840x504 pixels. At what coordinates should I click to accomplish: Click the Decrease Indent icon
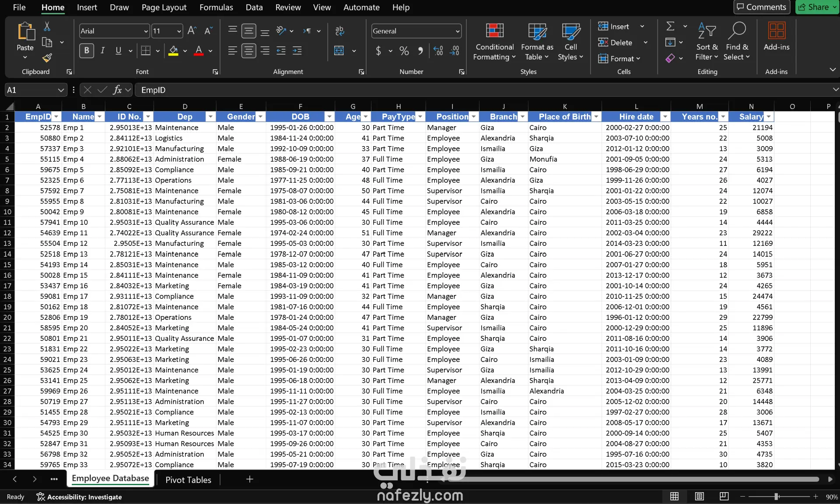coord(281,51)
